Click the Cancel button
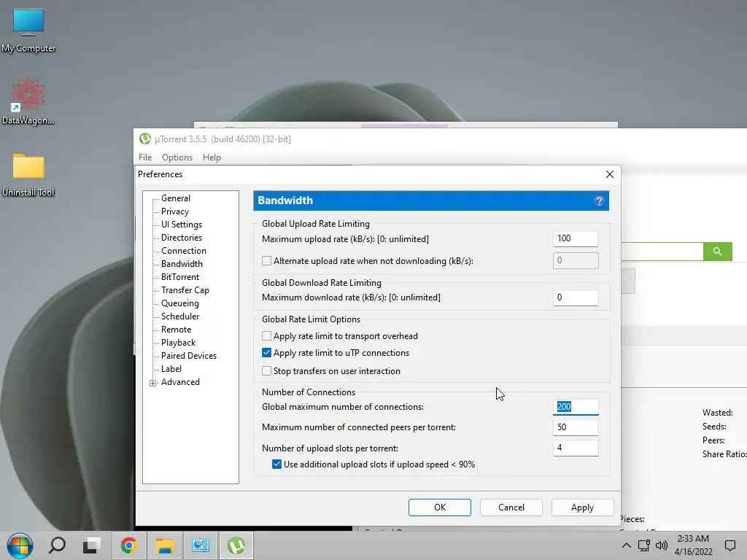The image size is (747, 560). (511, 507)
